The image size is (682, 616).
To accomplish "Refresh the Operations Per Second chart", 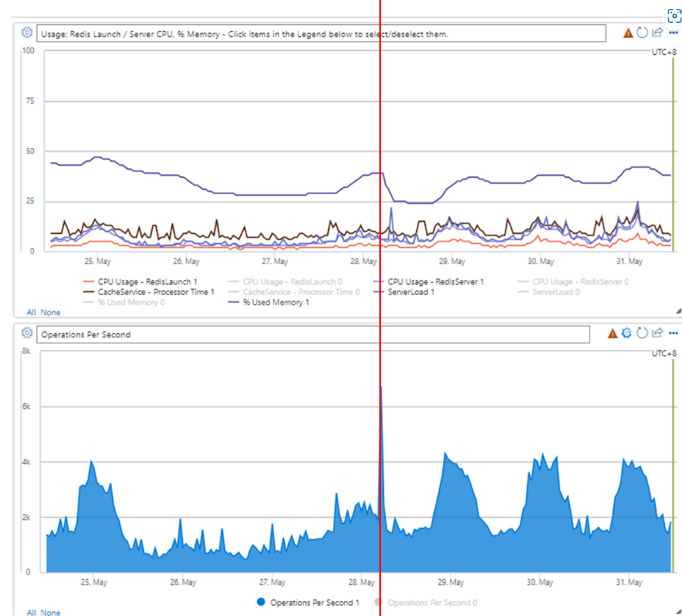I will point(642,332).
